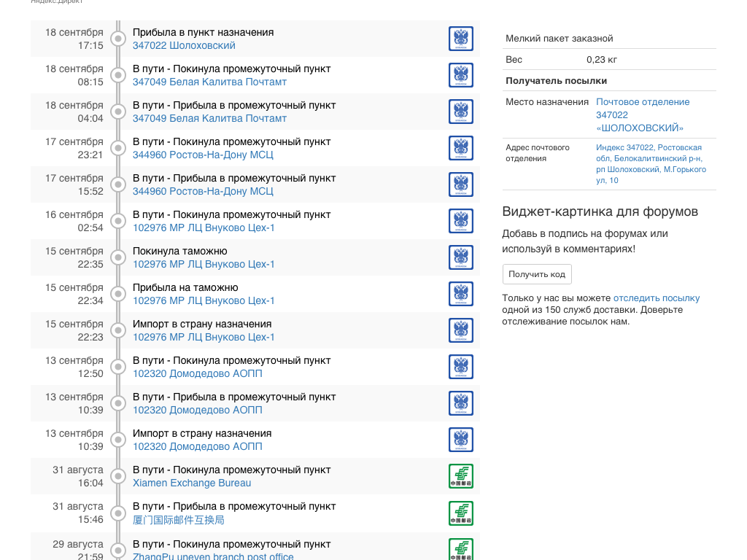Viewport: 747px width, 560px height.
Task: Open Почтовое отделение 347022 «ШОЛОХОВСКИЙ» destination link
Action: [642, 115]
